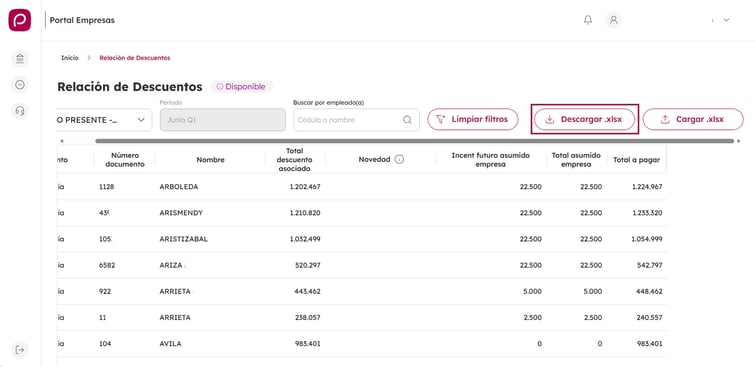Screen dimensions: 755x367
Task: Open the notifications bell icon
Action: coord(588,20)
